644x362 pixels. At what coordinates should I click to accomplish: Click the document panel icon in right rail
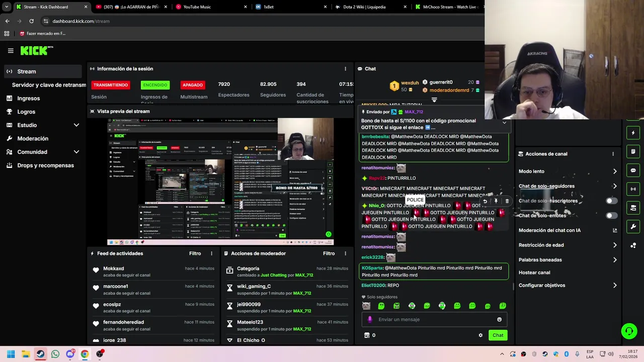tap(633, 151)
